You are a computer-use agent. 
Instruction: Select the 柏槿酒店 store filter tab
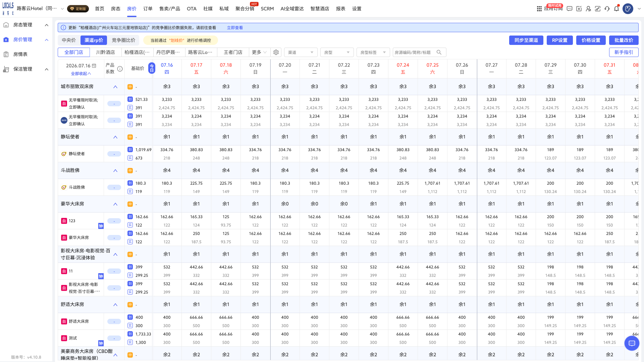tap(137, 52)
